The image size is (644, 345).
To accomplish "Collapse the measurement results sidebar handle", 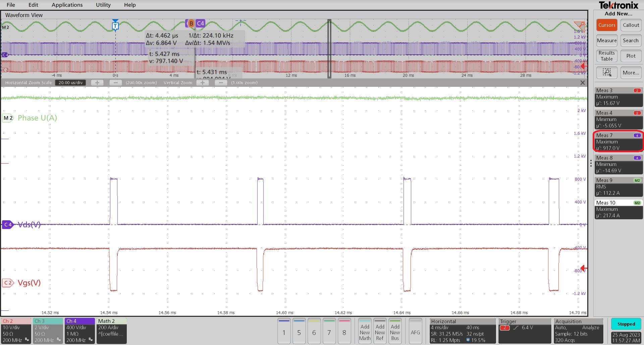I will point(590,163).
